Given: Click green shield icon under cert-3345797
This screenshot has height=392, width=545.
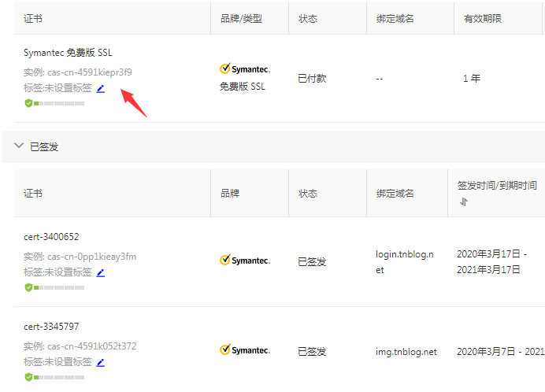Looking at the screenshot, I should point(28,377).
